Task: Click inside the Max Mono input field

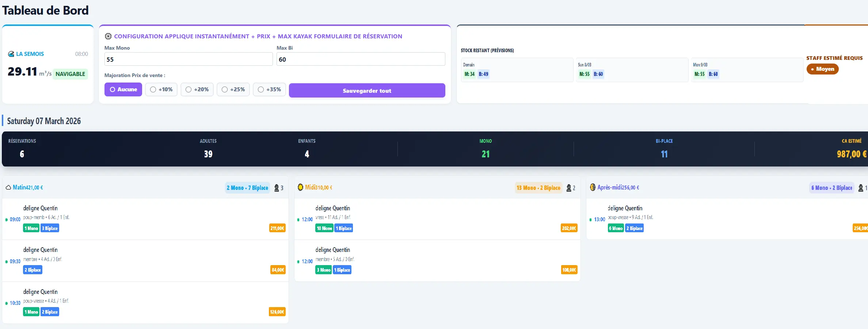Action: point(188,59)
